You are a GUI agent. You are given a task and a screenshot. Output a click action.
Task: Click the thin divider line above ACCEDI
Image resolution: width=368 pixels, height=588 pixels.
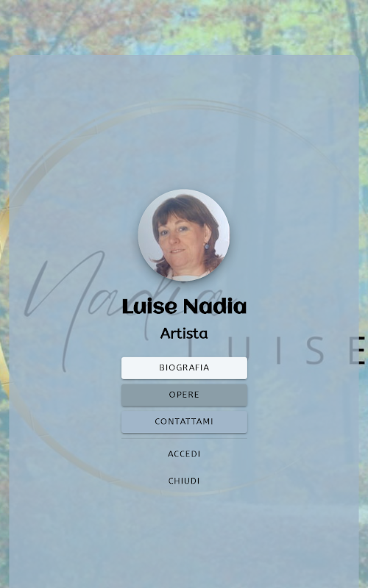tap(184, 438)
